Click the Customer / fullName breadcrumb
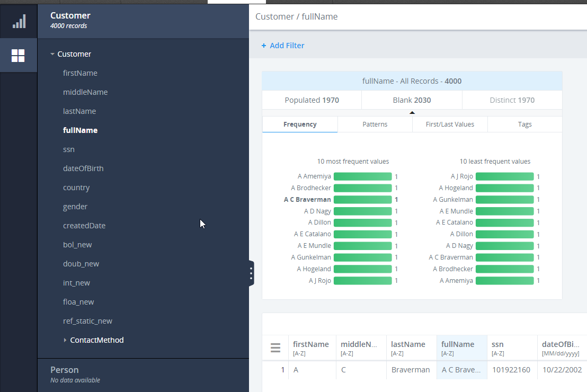 click(x=297, y=16)
